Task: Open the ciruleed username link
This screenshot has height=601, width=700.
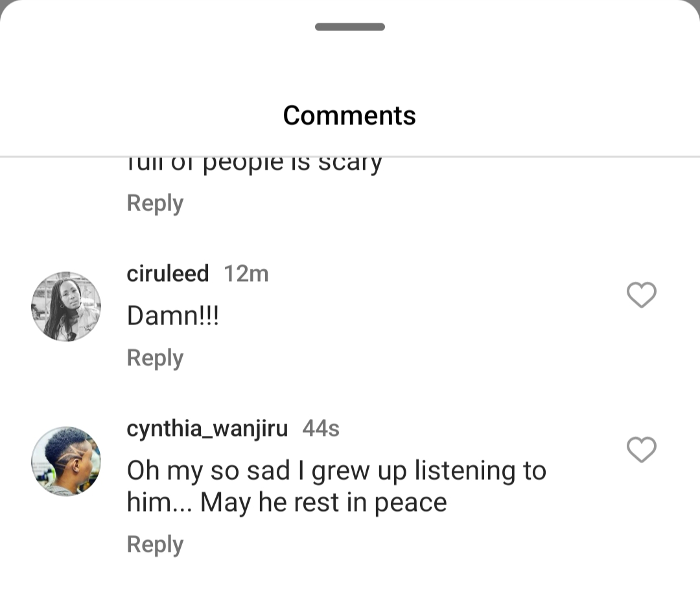Action: [168, 273]
